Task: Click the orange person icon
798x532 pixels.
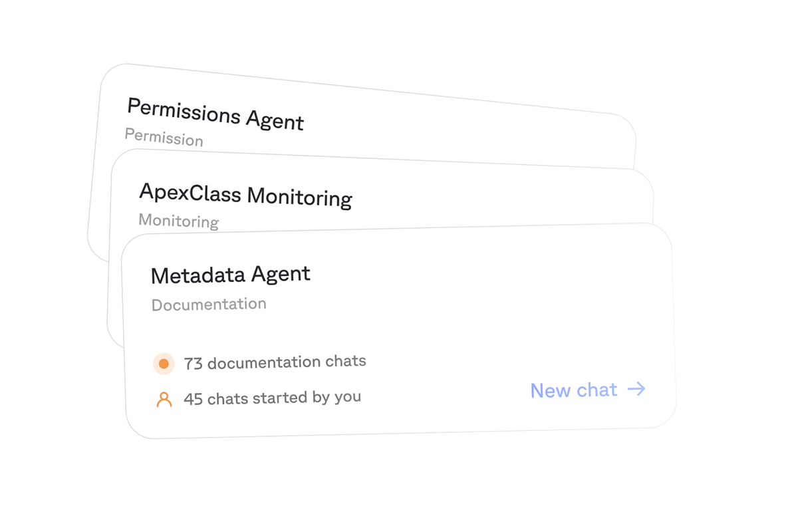Action: [164, 400]
